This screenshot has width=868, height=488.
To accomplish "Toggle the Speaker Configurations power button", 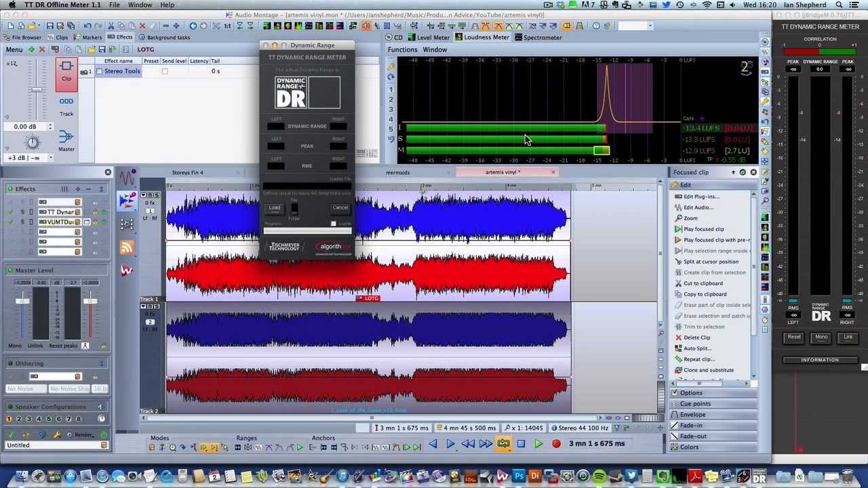I will (x=10, y=407).
